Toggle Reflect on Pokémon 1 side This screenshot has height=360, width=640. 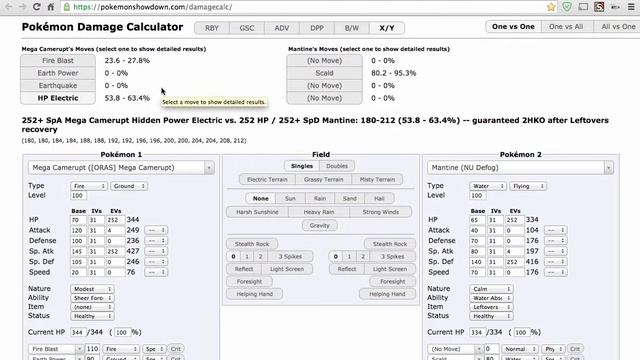[244, 269]
